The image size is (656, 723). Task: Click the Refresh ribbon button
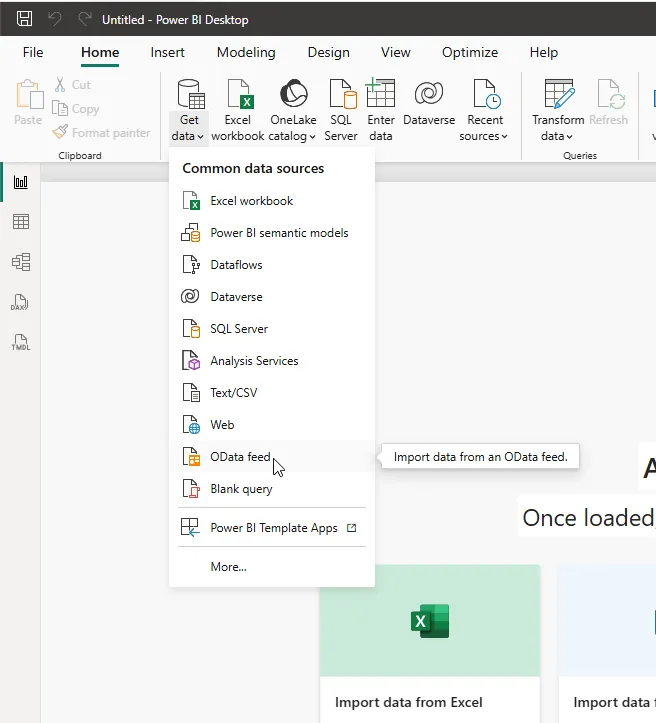tap(609, 103)
